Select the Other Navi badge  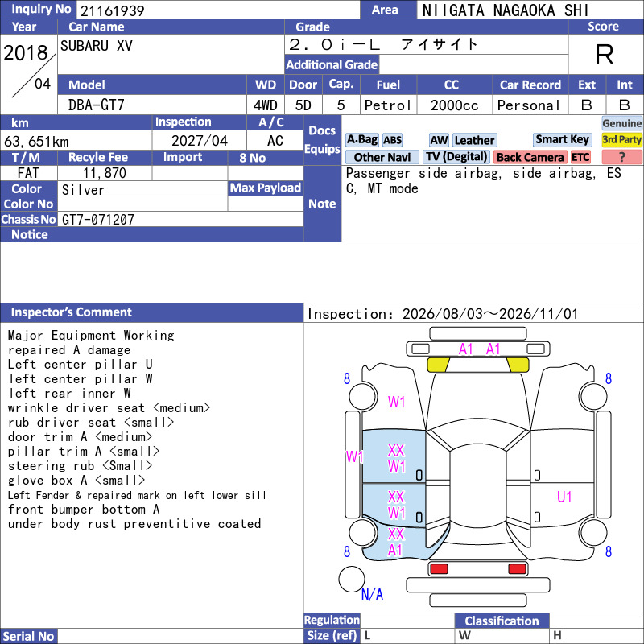pyautogui.click(x=382, y=157)
